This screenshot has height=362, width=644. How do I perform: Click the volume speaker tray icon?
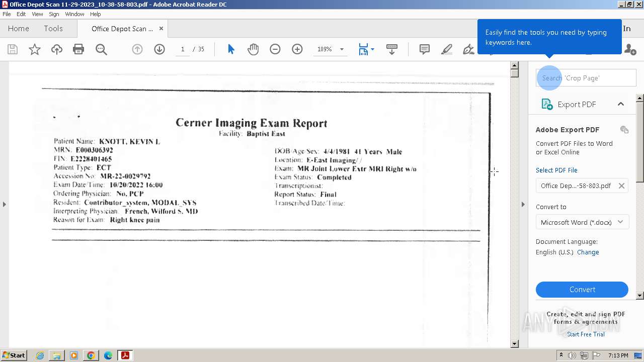point(573,355)
